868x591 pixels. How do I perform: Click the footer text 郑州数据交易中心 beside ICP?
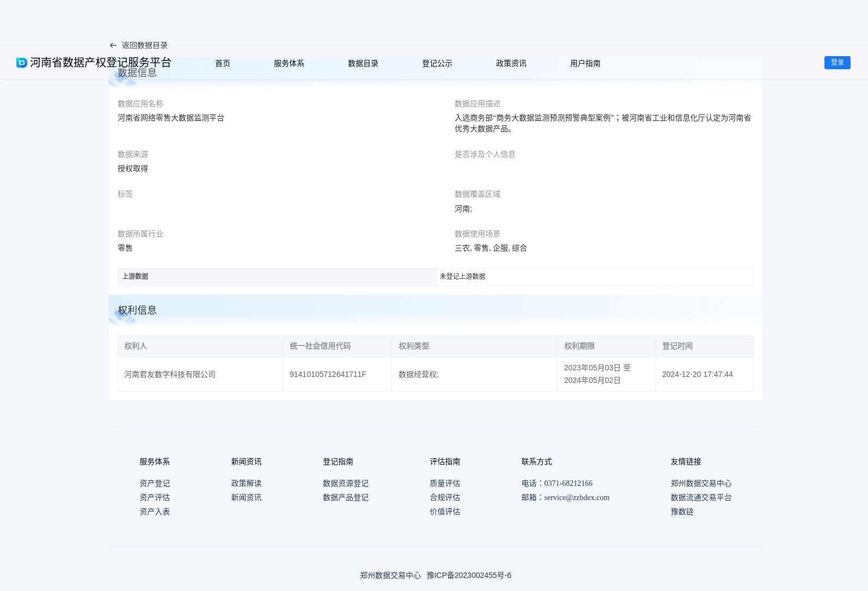coord(390,575)
